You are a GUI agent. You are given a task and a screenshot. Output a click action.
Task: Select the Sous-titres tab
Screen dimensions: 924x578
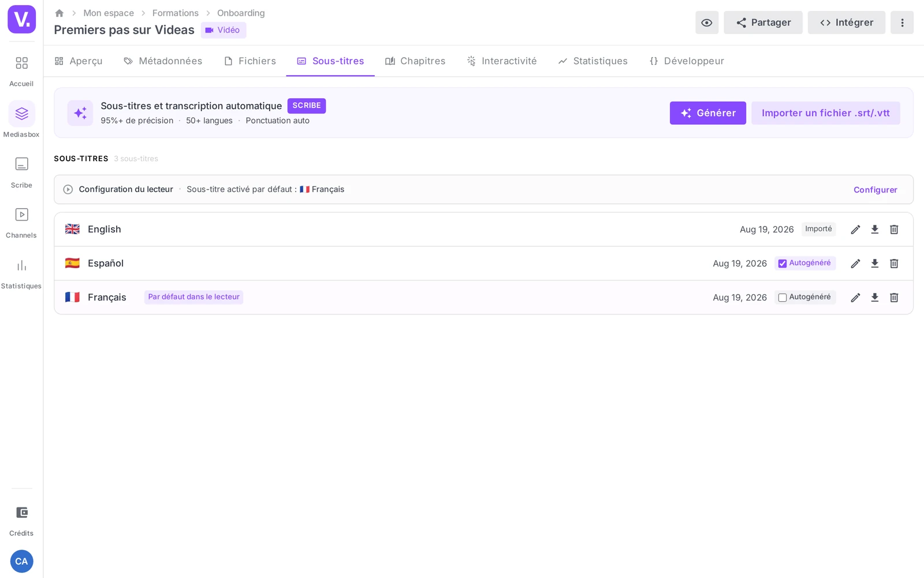330,61
